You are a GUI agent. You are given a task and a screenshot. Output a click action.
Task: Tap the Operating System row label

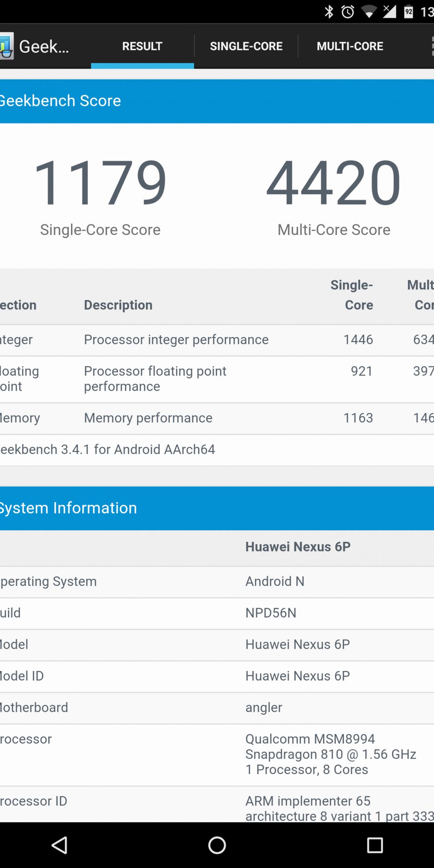tap(48, 581)
